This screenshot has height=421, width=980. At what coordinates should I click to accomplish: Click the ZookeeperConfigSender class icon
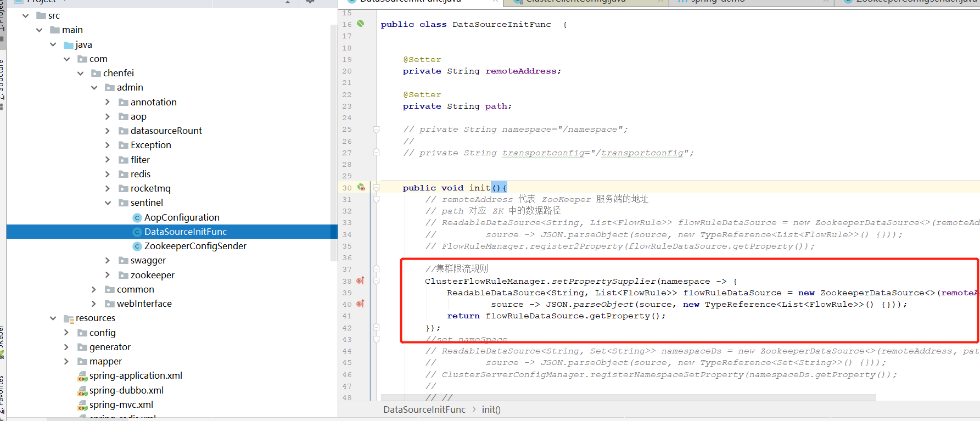pyautogui.click(x=137, y=246)
